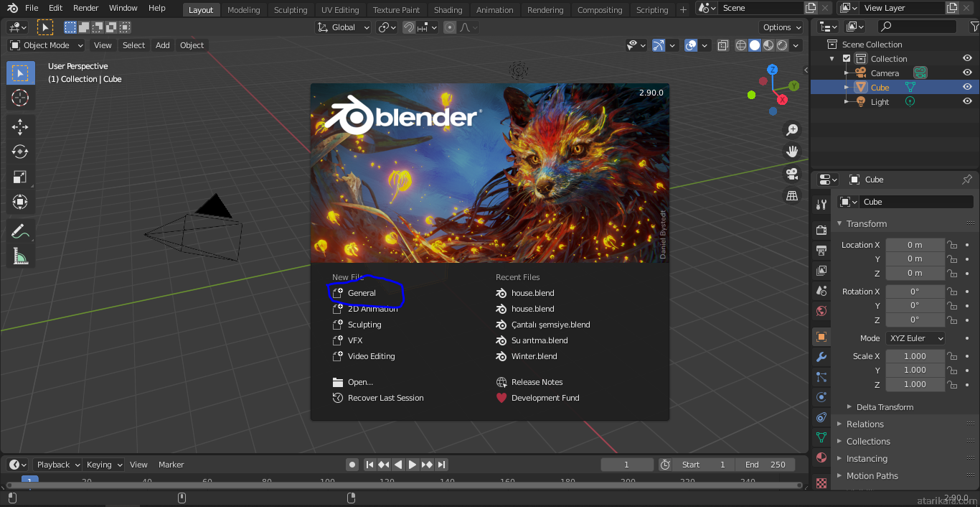Open Render properties tab
980x507 pixels.
pyautogui.click(x=821, y=231)
